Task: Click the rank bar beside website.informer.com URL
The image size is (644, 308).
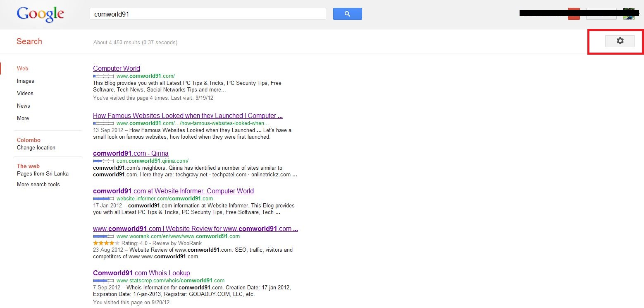Action: coord(103,198)
